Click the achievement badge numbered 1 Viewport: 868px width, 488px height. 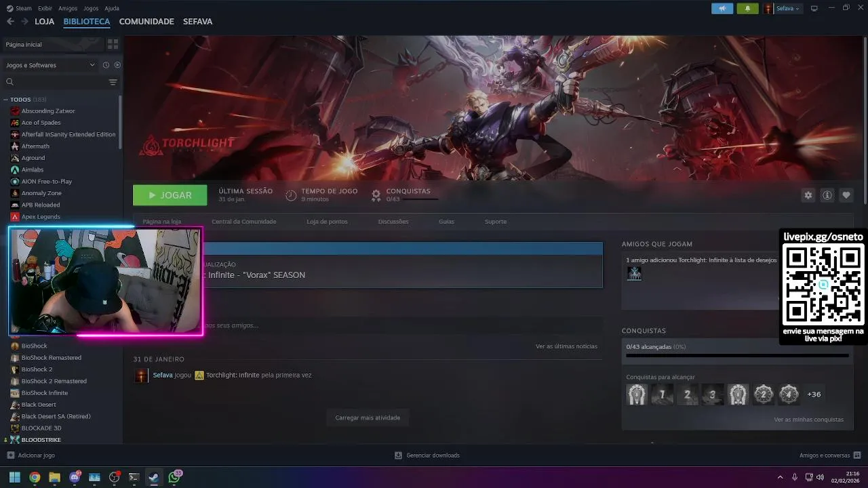[x=663, y=394]
